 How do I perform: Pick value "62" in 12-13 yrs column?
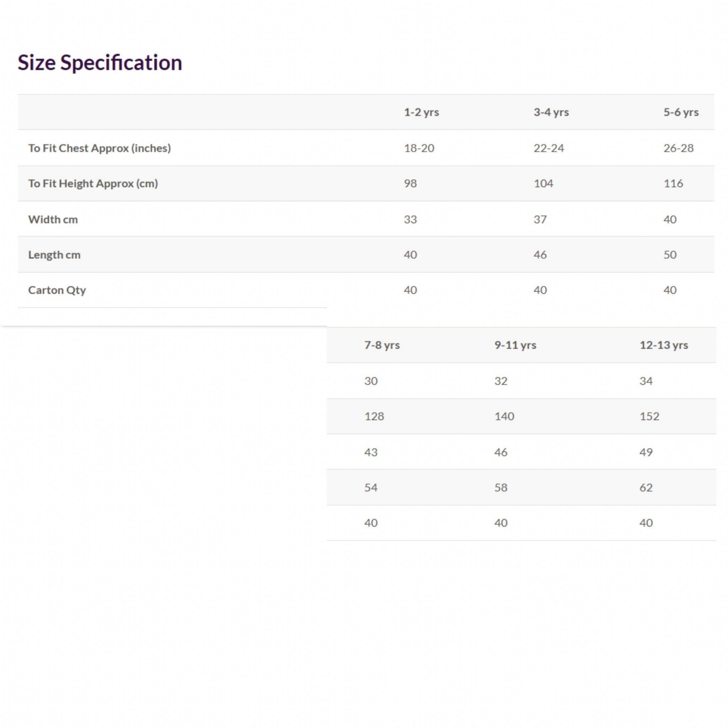tap(646, 488)
